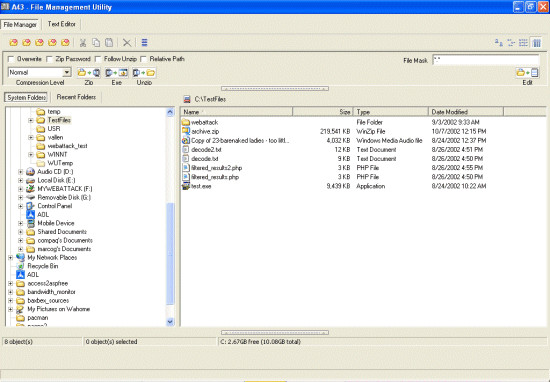
Task: Open the Recent Folders tab
Action: point(76,97)
